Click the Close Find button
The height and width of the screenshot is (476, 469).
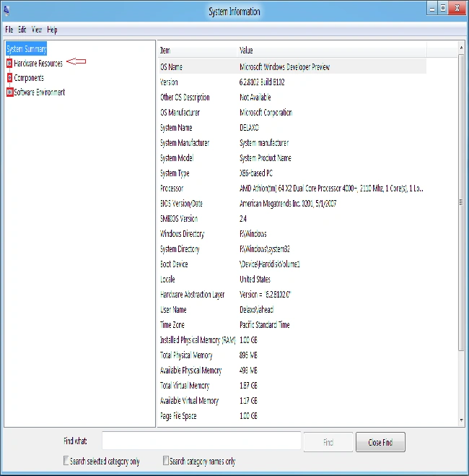[380, 442]
